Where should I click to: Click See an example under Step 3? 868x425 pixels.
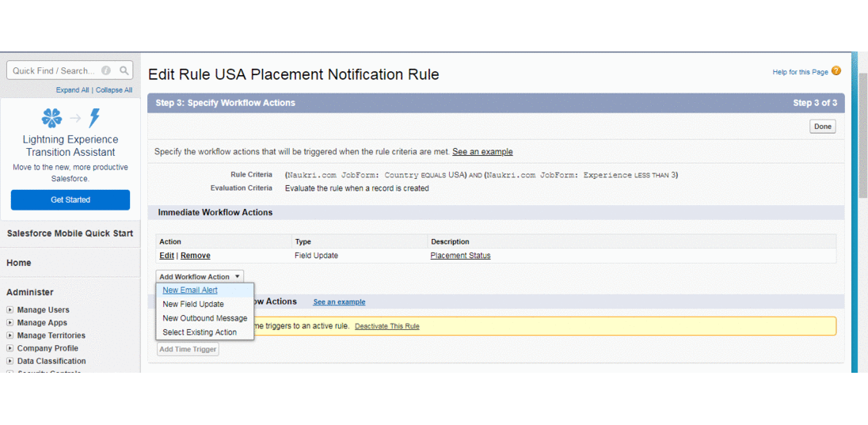(x=483, y=152)
